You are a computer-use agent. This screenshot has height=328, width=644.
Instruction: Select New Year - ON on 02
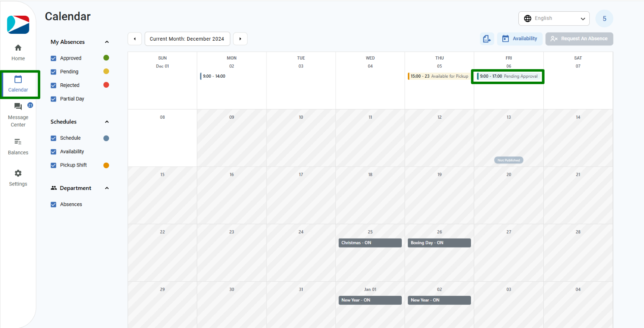439,300
